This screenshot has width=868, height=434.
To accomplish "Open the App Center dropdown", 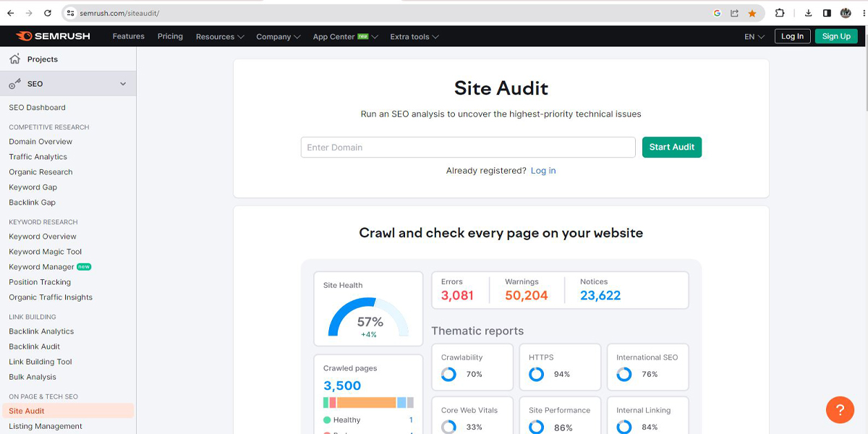I will 346,36.
